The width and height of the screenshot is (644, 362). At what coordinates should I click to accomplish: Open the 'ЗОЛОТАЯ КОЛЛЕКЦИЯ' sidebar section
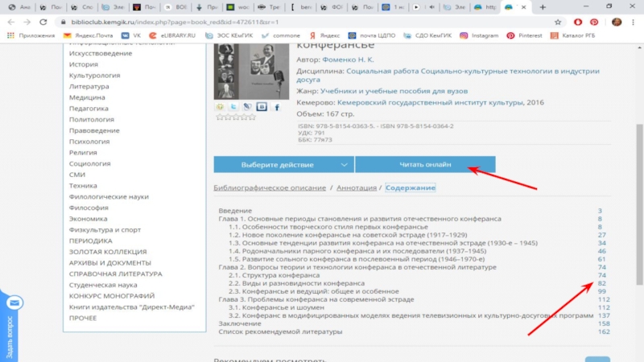(108, 252)
